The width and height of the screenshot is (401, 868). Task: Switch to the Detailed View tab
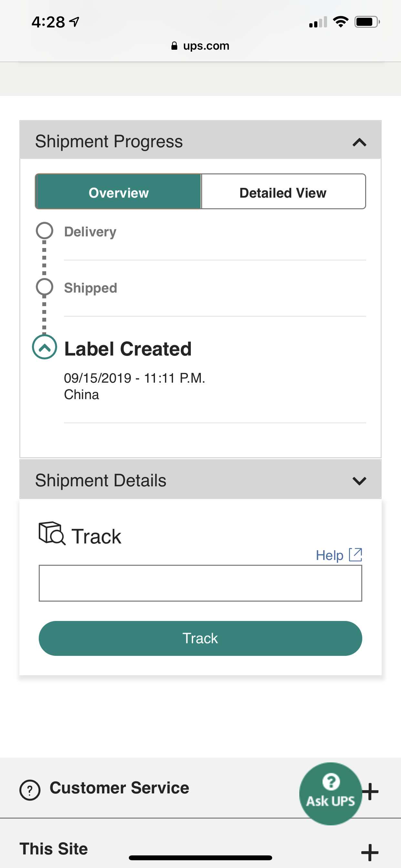(x=283, y=192)
